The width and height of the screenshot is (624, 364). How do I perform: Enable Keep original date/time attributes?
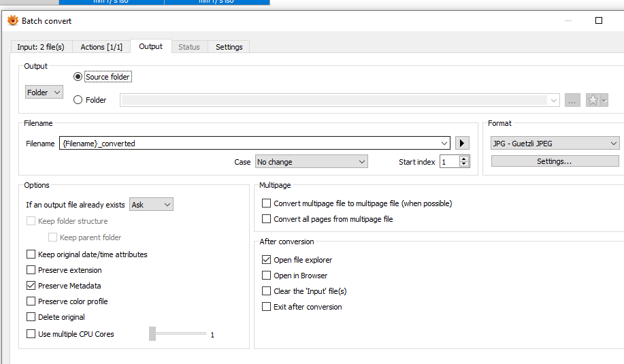pyautogui.click(x=31, y=254)
